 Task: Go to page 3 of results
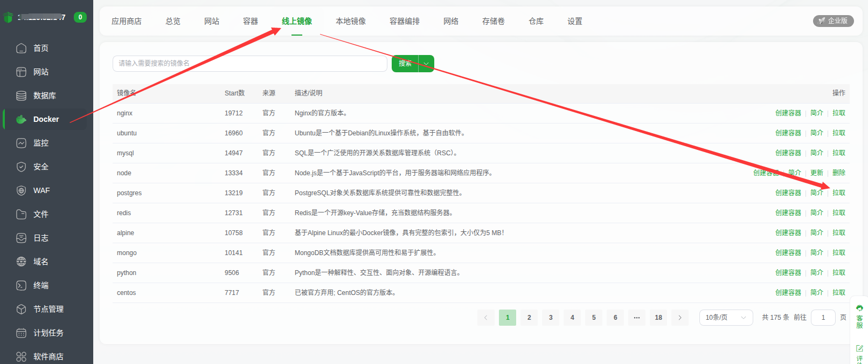tap(551, 318)
